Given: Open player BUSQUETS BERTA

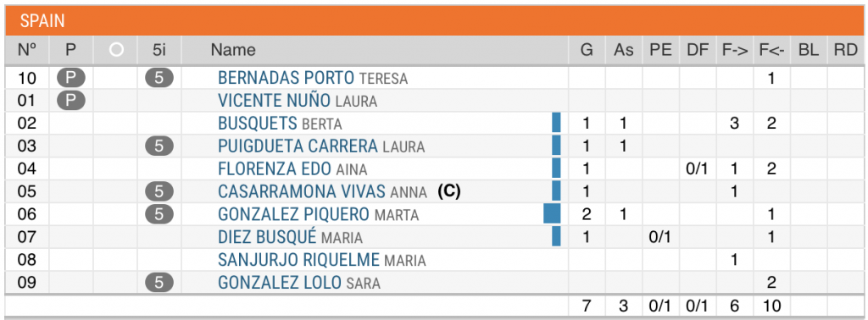Looking at the screenshot, I should click(x=280, y=124).
